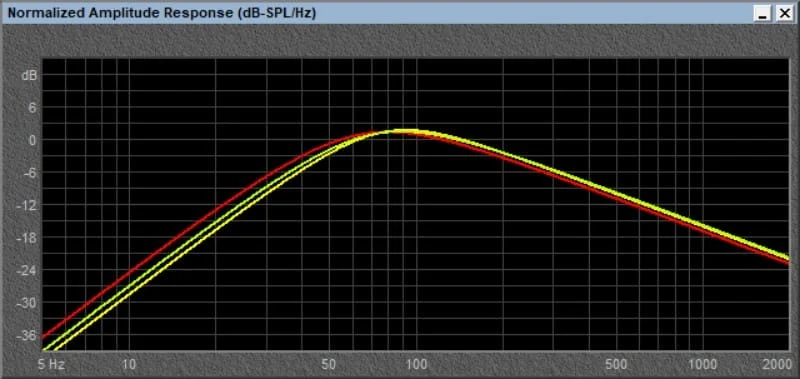Minimize the Normalized Amplitude Response window

coord(763,14)
